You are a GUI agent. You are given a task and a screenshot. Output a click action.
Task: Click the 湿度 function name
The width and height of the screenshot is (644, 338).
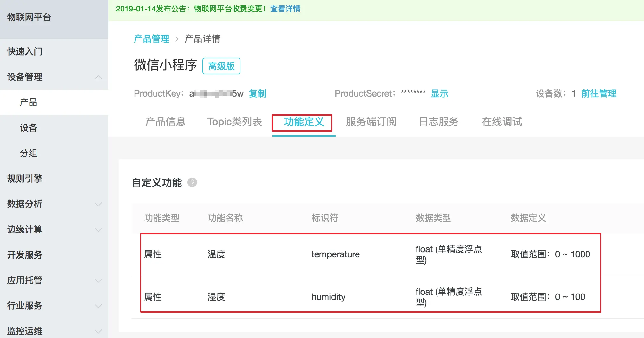tap(216, 297)
